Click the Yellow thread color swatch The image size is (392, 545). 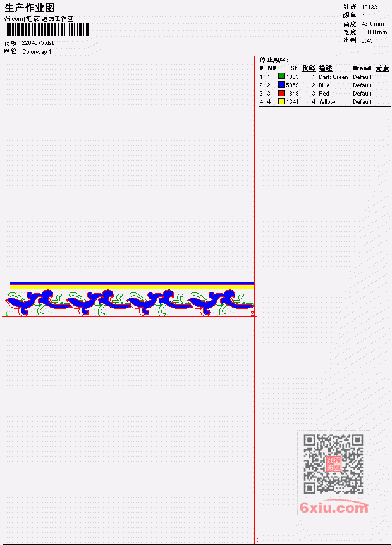pyautogui.click(x=281, y=101)
